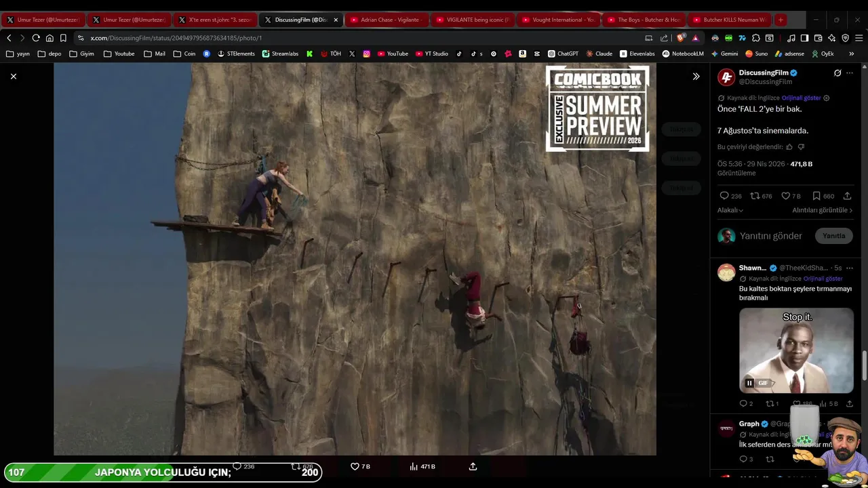The height and width of the screenshot is (488, 868).
Task: Open Suno bookmark
Action: [756, 54]
